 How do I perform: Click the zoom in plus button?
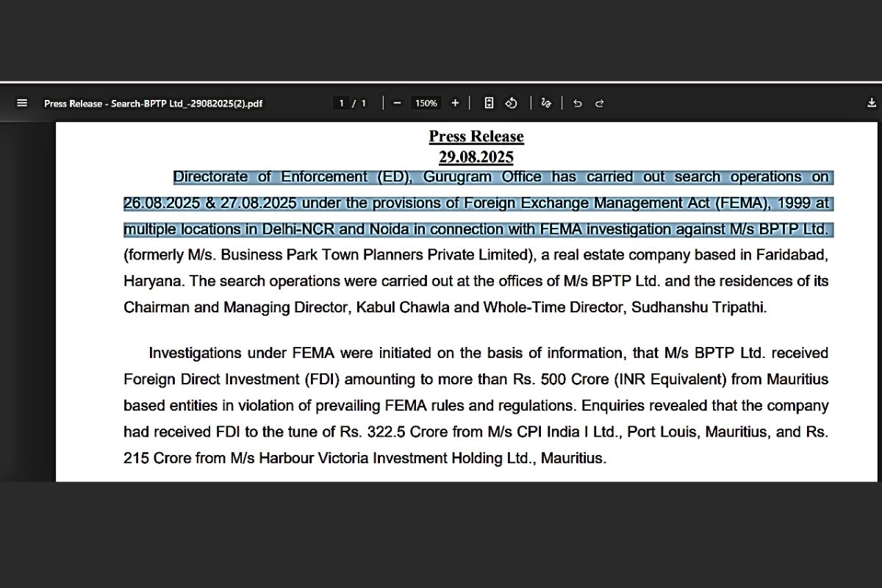pyautogui.click(x=455, y=103)
